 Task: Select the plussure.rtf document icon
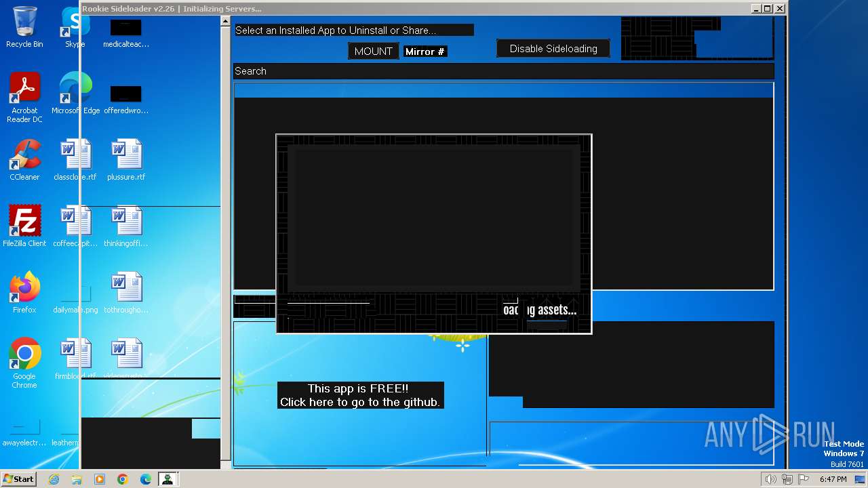click(x=126, y=160)
